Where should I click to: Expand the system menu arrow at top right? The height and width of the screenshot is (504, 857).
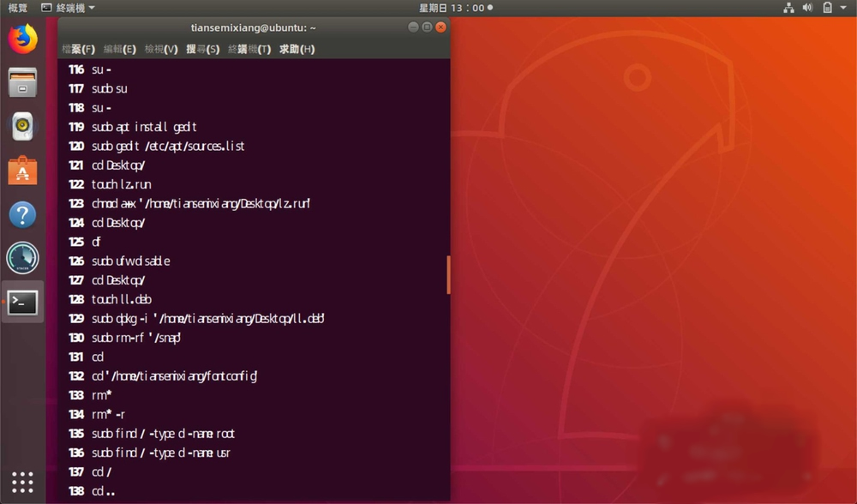point(843,8)
